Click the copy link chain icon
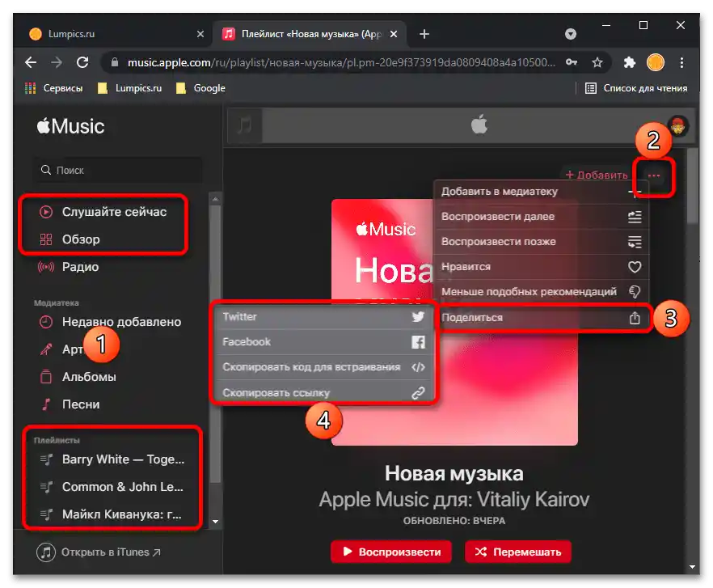 (x=418, y=393)
